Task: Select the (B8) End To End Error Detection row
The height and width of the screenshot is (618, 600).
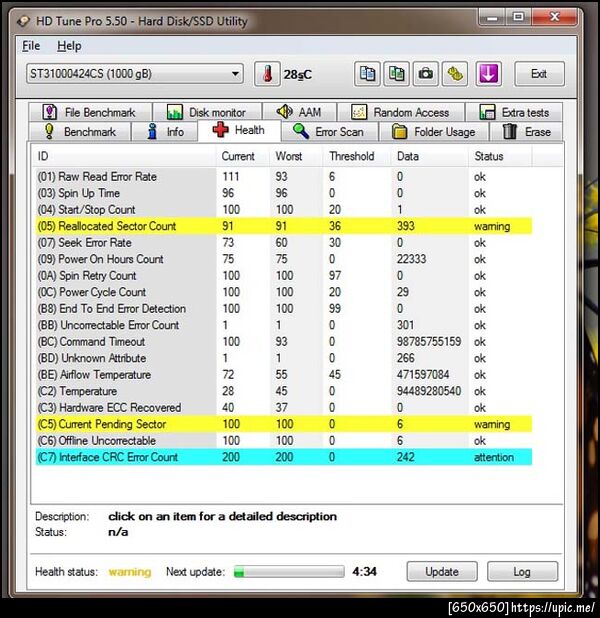Action: coord(283,309)
